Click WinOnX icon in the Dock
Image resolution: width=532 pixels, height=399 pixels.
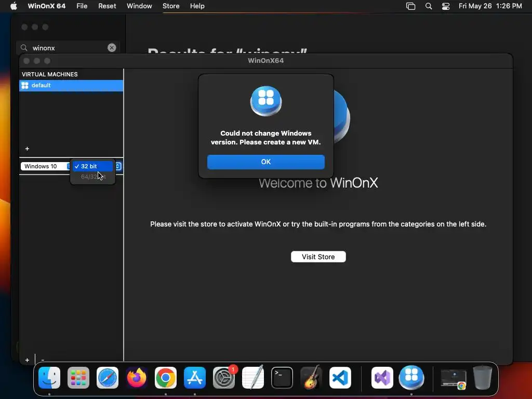411,377
